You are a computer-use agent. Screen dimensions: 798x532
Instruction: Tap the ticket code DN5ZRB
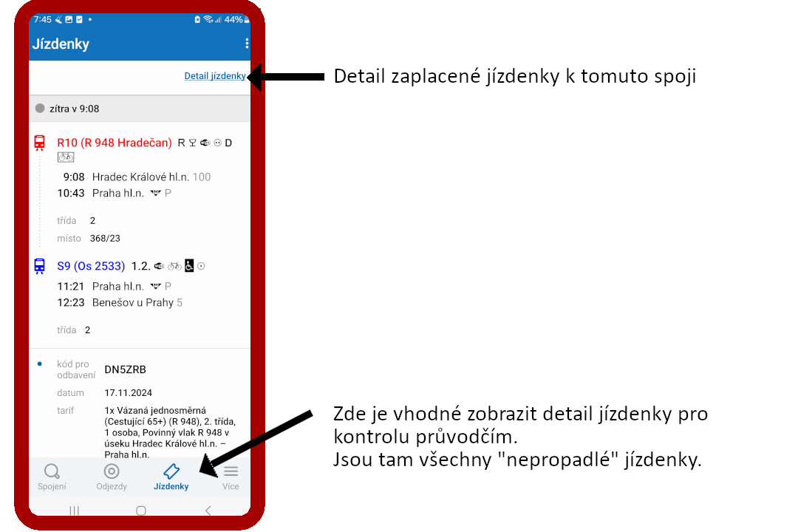(x=125, y=369)
